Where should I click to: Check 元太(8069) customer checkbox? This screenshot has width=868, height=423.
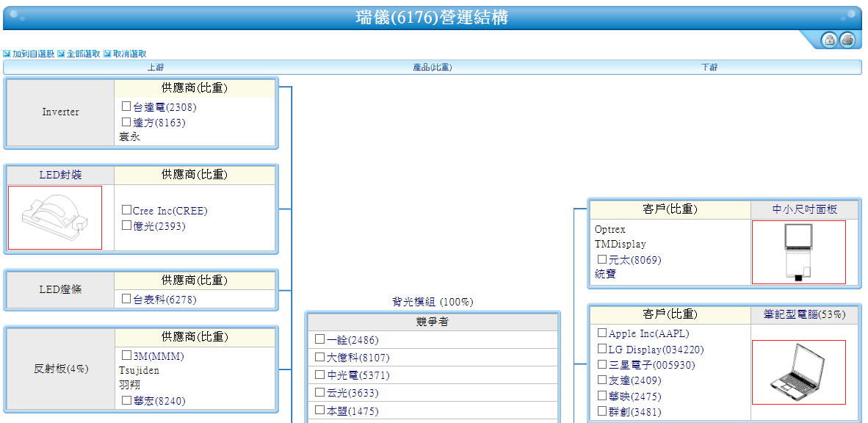click(601, 258)
